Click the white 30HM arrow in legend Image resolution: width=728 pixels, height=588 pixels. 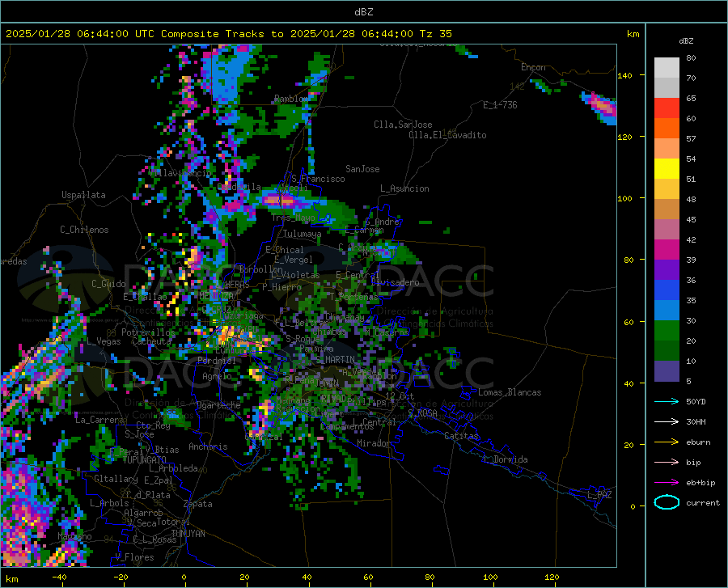667,421
